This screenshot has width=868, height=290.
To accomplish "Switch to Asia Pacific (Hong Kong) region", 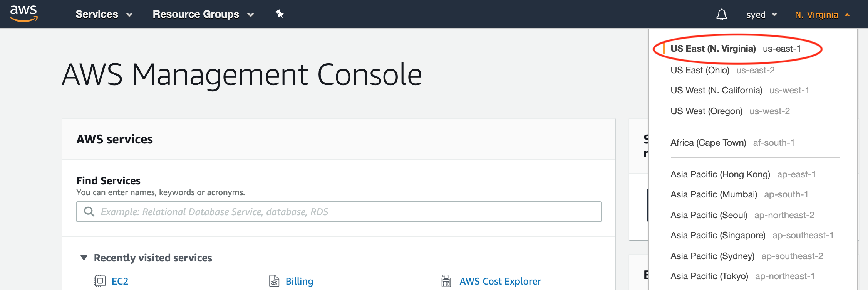I will coord(743,174).
